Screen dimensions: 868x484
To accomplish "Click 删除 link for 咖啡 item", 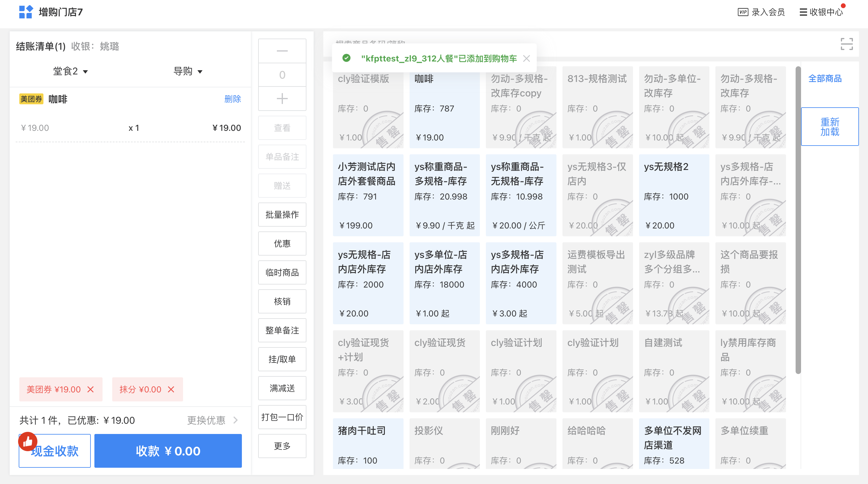I will tap(233, 99).
